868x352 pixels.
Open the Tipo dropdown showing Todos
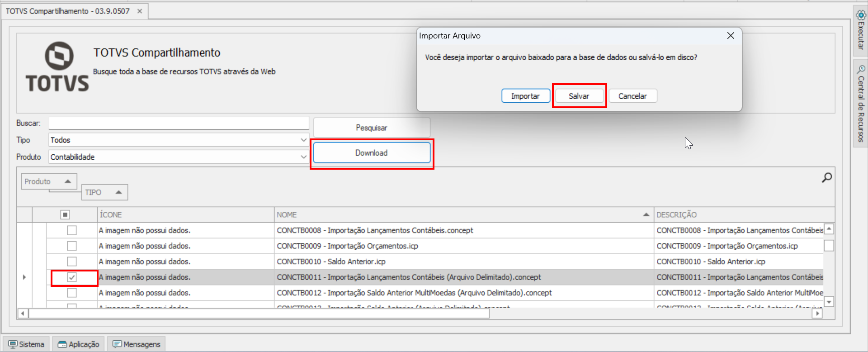[x=178, y=140]
